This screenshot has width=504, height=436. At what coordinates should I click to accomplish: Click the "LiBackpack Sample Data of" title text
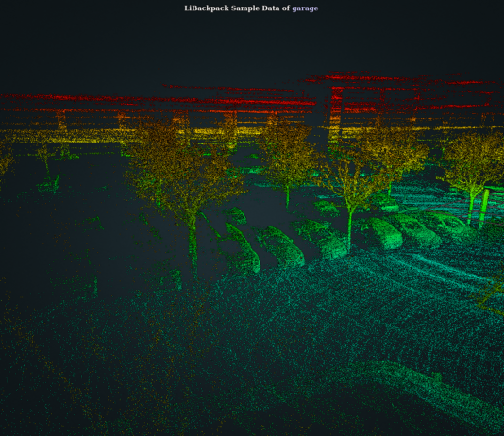237,8
